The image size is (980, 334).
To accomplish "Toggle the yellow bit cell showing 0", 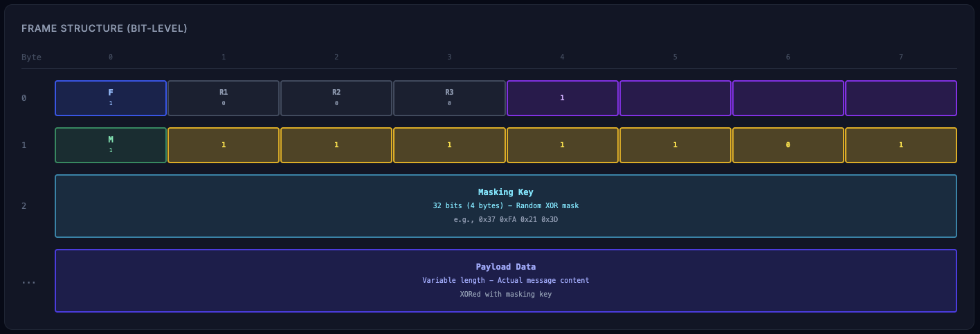I will (788, 145).
